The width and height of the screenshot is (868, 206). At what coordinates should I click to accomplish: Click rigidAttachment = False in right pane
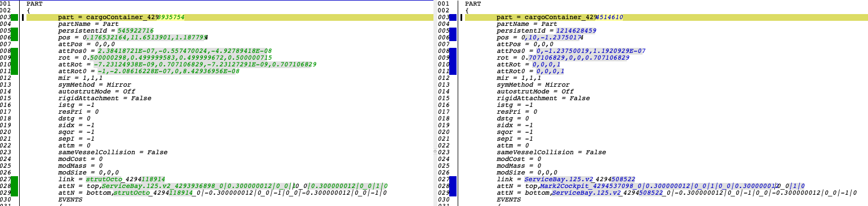click(x=543, y=98)
